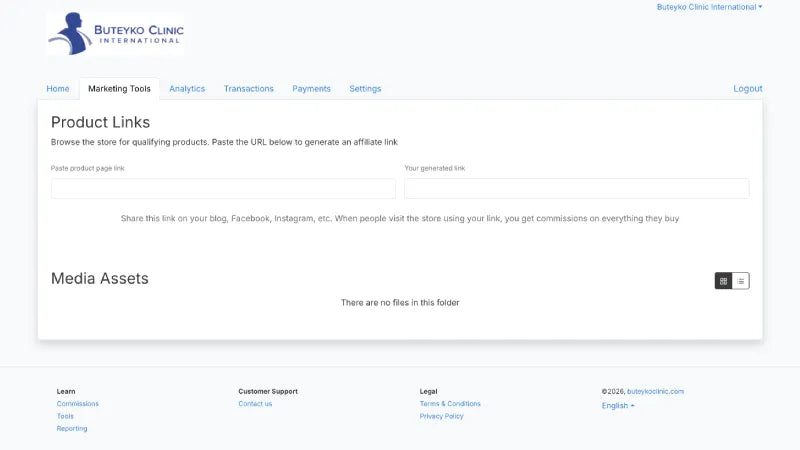The width and height of the screenshot is (800, 450).
Task: Open the Commissions footer link
Action: [x=78, y=404]
